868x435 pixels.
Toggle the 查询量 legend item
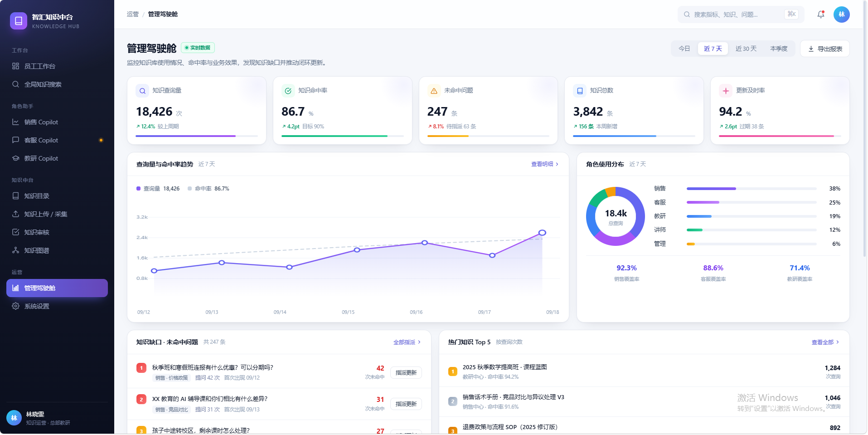click(x=158, y=189)
